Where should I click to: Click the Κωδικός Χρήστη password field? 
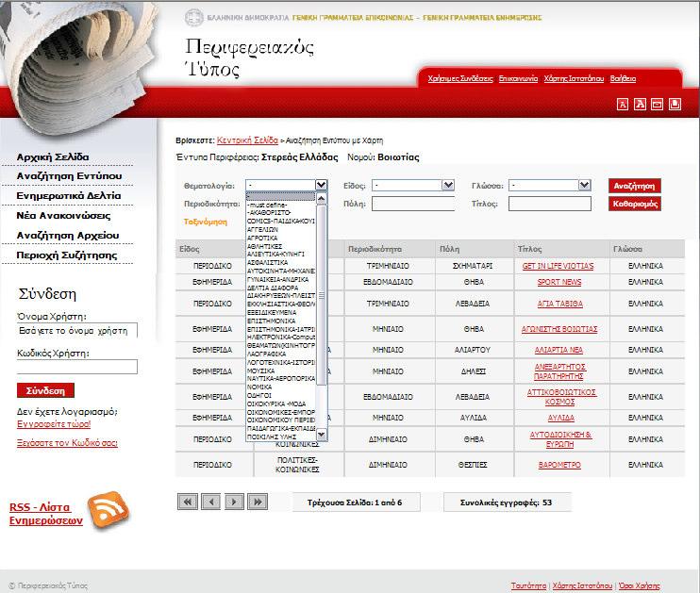click(x=76, y=367)
